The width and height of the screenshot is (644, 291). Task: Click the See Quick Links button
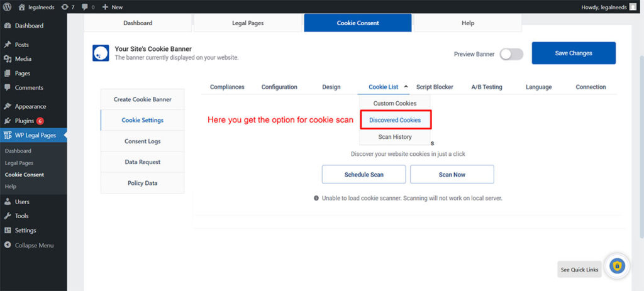click(579, 270)
